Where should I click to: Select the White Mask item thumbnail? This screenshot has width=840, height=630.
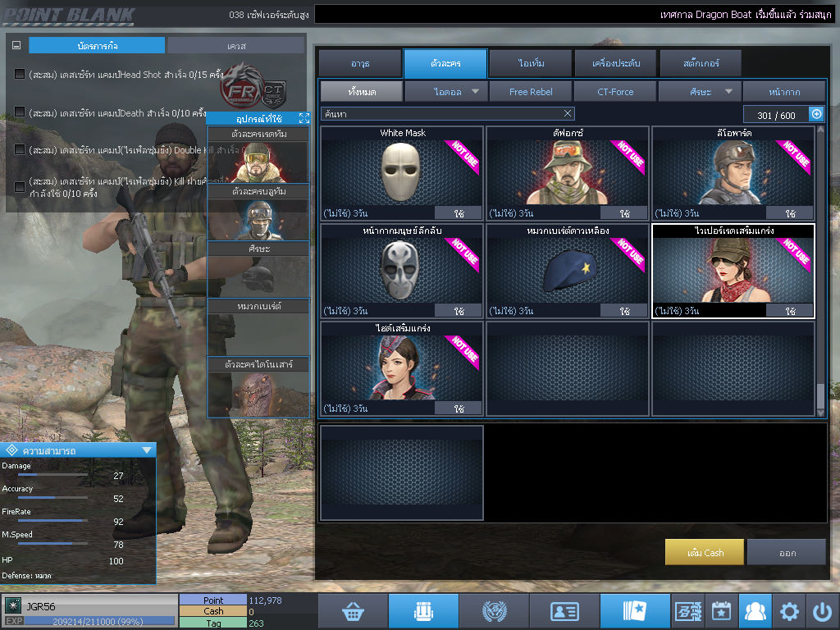402,172
